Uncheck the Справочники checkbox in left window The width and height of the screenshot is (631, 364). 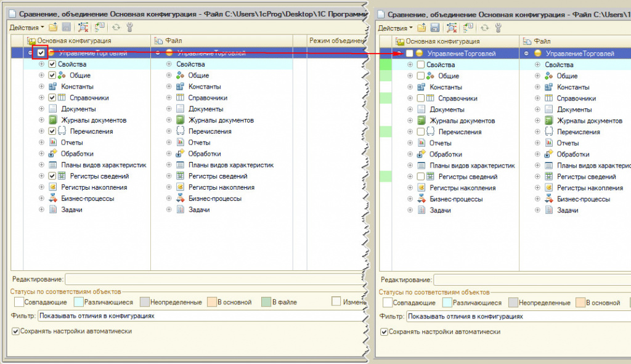tap(52, 98)
